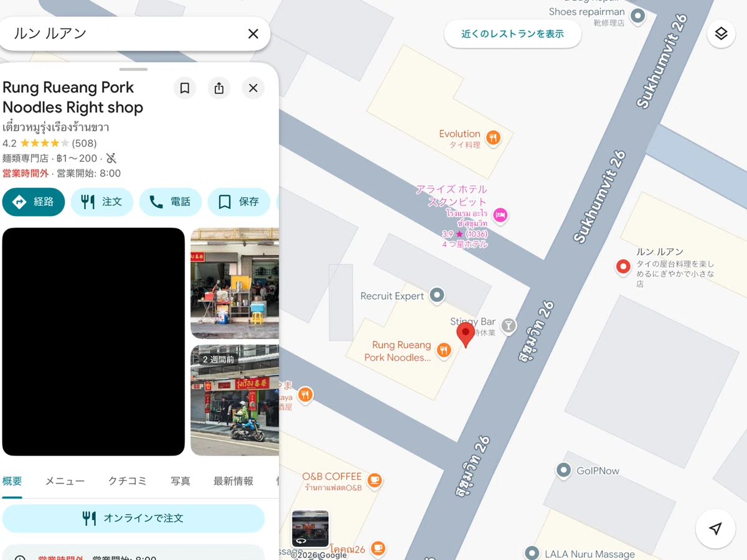Image resolution: width=747 pixels, height=560 pixels.
Task: Click the GoIPNow map marker
Action: pos(563,470)
